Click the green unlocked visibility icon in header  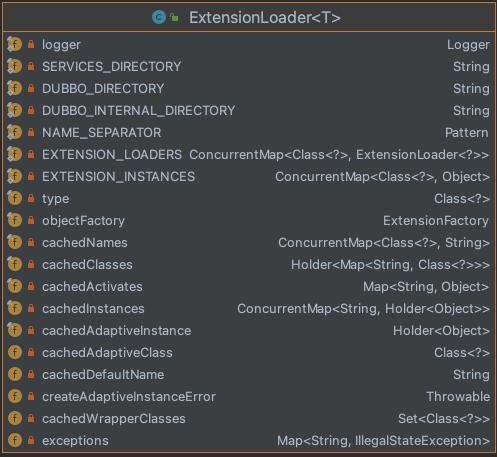click(x=174, y=17)
